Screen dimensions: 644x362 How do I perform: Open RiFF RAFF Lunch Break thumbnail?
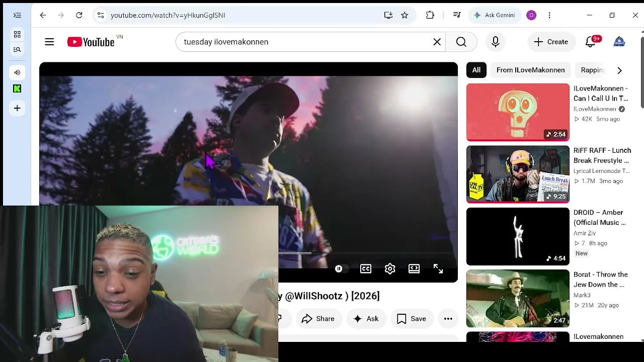(518, 174)
